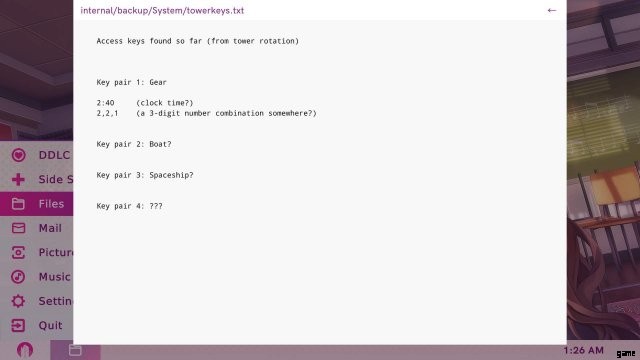Viewport: 640px width, 360px height.
Task: Click the Pictures camera icon
Action: click(18, 252)
